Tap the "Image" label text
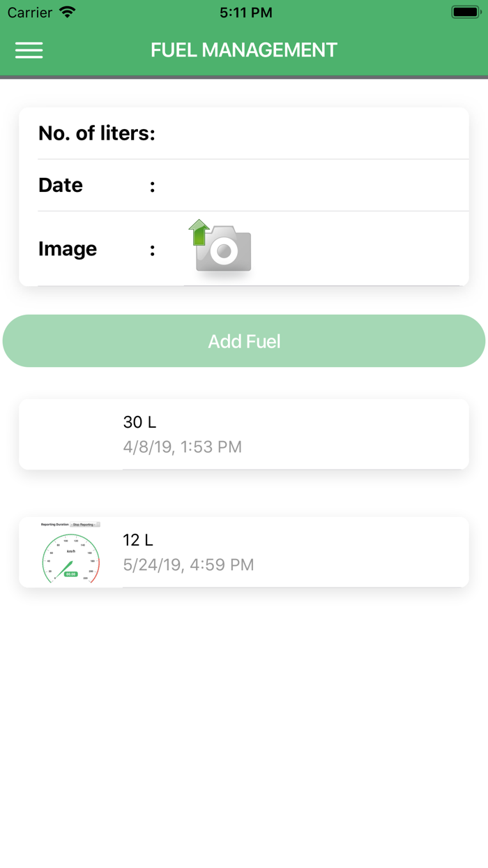Viewport: 488px width, 868px height. [x=68, y=249]
